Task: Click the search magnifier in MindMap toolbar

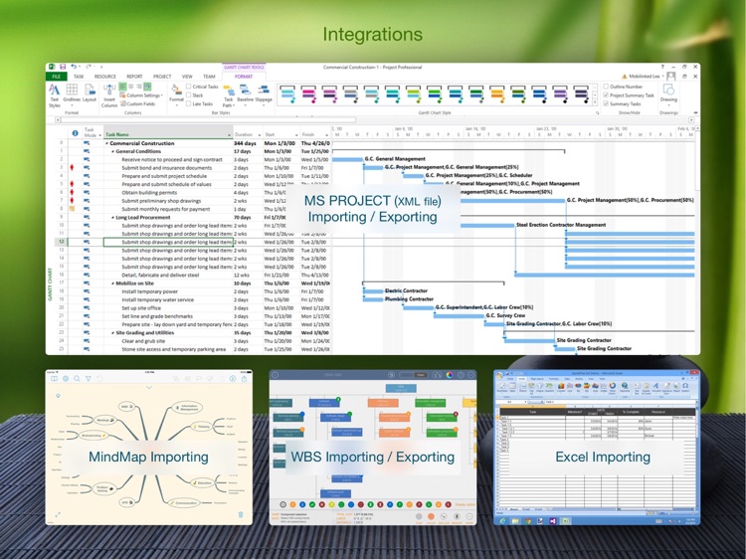Action: pos(77,379)
